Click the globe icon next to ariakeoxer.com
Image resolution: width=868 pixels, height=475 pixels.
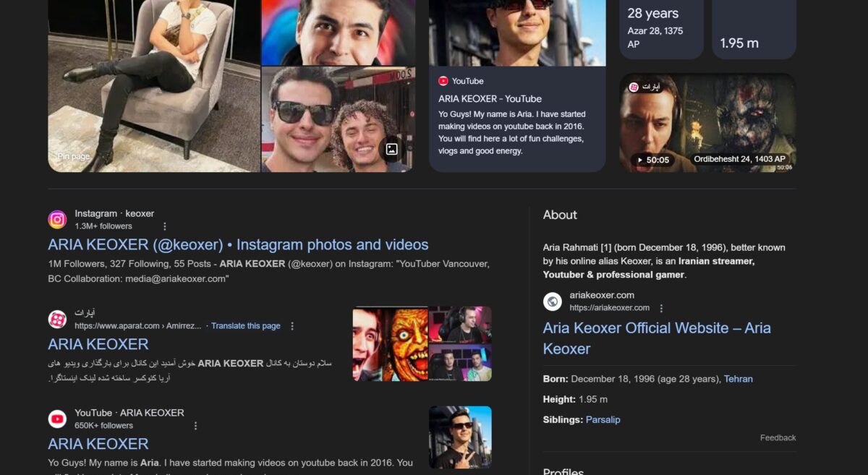coord(553,301)
